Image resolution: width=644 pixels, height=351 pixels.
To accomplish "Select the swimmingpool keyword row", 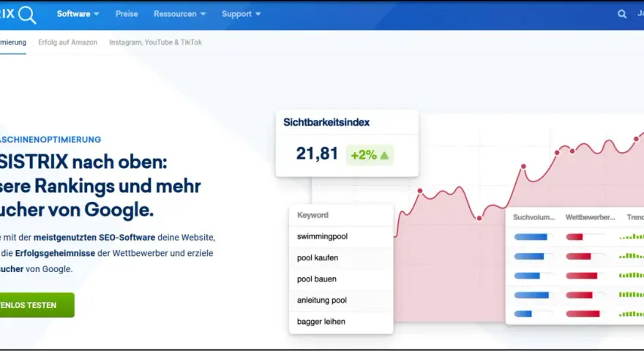I will click(x=341, y=236).
